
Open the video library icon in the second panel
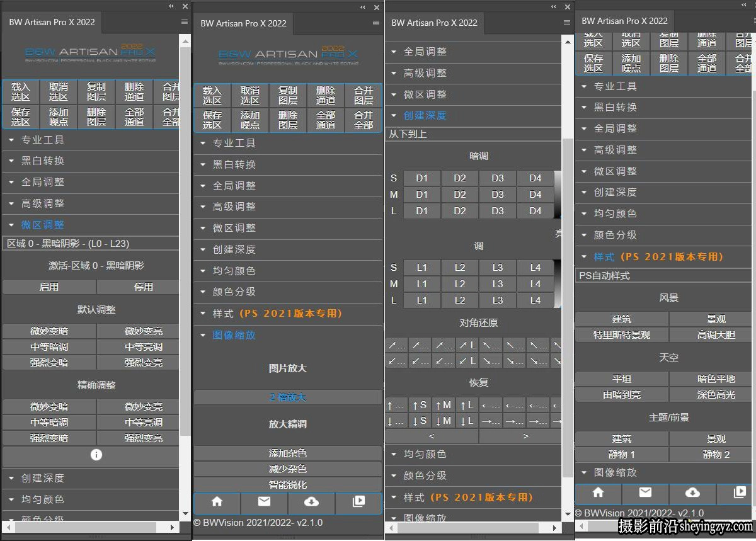click(358, 502)
